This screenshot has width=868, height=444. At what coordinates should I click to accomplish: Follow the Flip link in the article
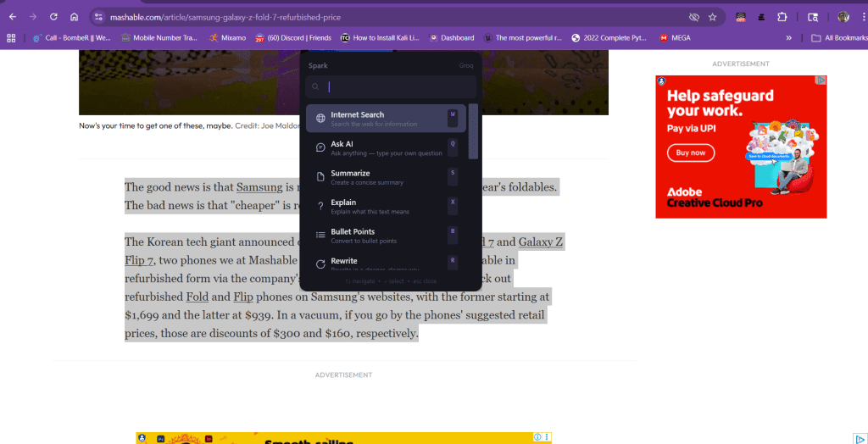[243, 297]
